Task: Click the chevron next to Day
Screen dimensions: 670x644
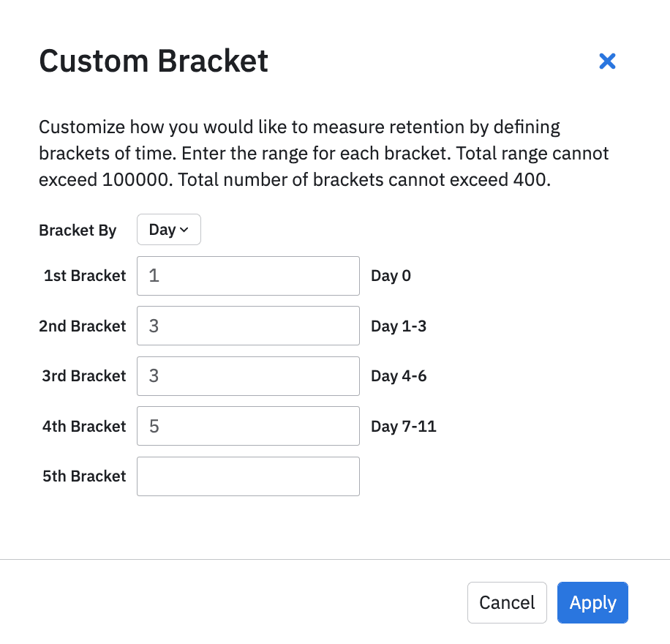Action: tap(184, 229)
